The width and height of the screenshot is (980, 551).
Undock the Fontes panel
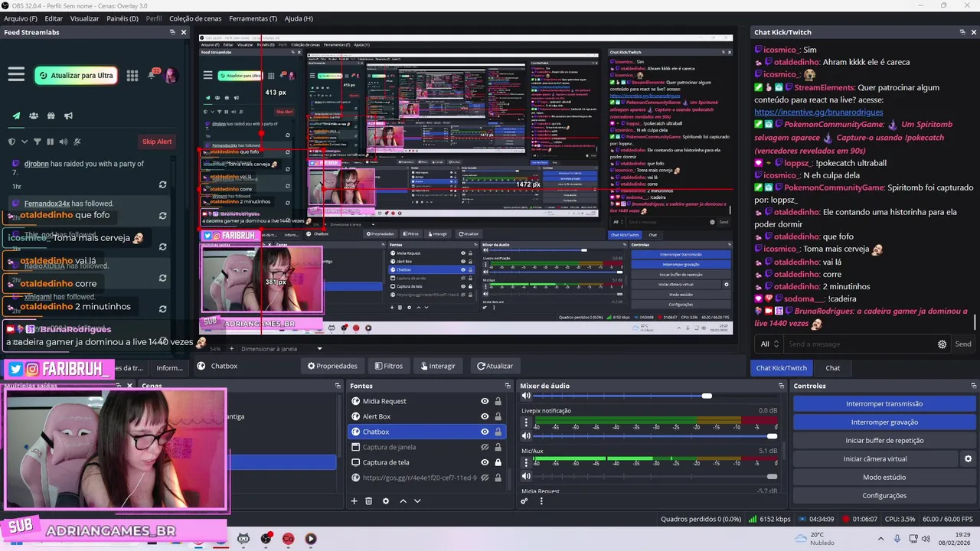click(507, 386)
